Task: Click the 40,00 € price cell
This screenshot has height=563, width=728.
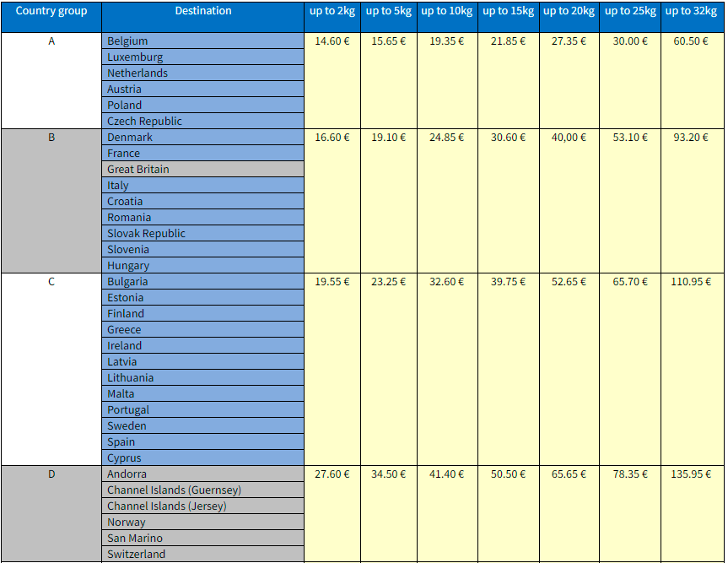Action: click(x=569, y=138)
